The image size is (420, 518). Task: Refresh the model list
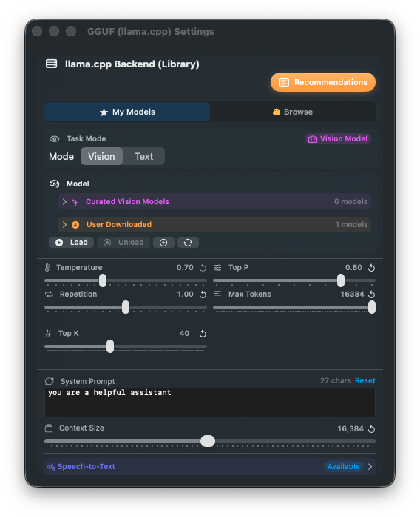[188, 243]
